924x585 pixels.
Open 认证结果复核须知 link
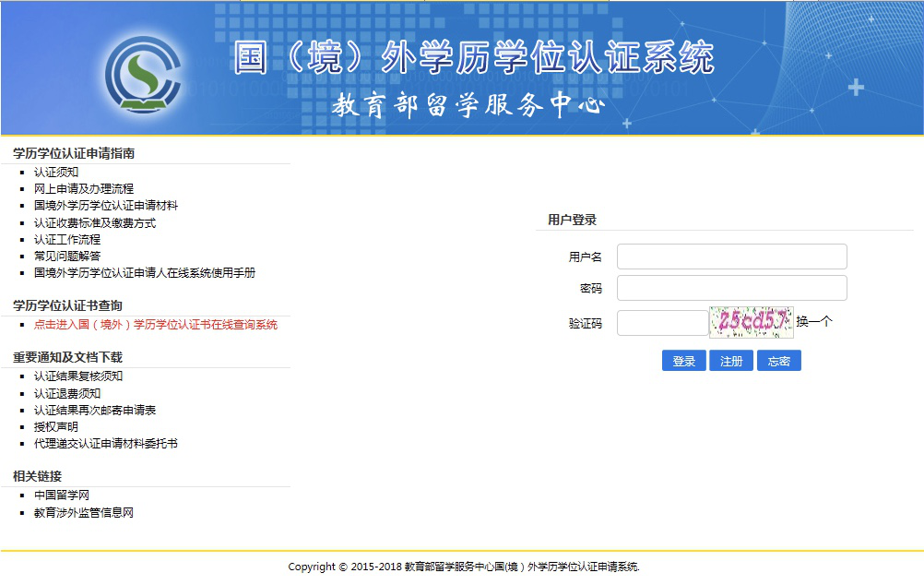(x=78, y=376)
